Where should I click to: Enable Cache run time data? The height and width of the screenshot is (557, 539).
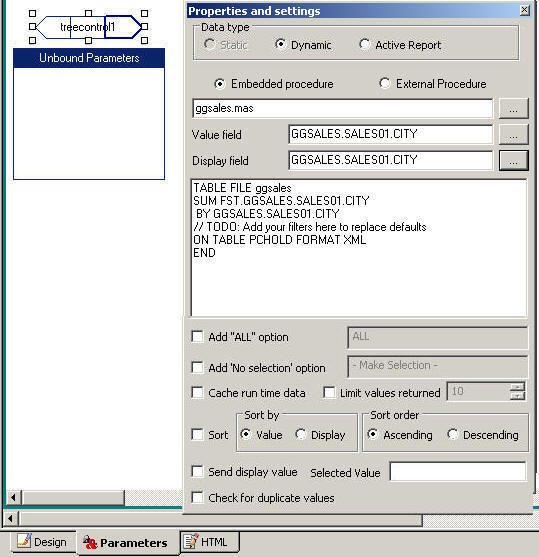[x=197, y=393]
